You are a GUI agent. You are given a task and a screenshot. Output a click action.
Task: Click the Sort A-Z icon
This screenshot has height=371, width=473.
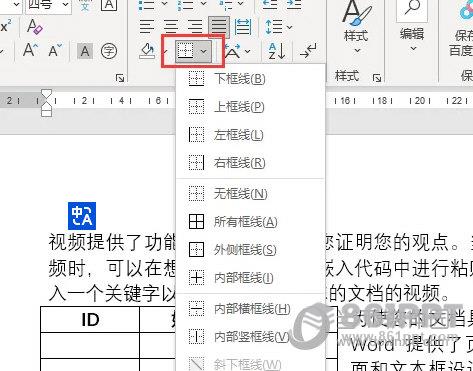point(277,51)
